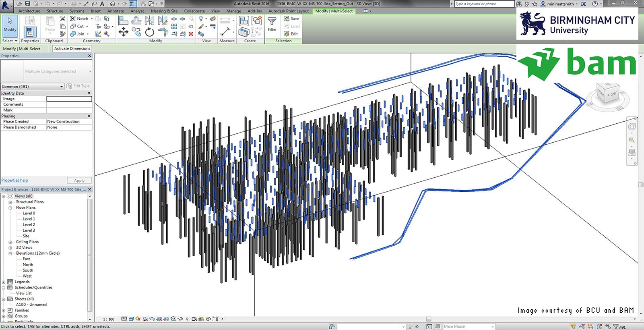644x330 pixels.
Task: Click the Hide in View lightbulb icon
Action: 200,19
